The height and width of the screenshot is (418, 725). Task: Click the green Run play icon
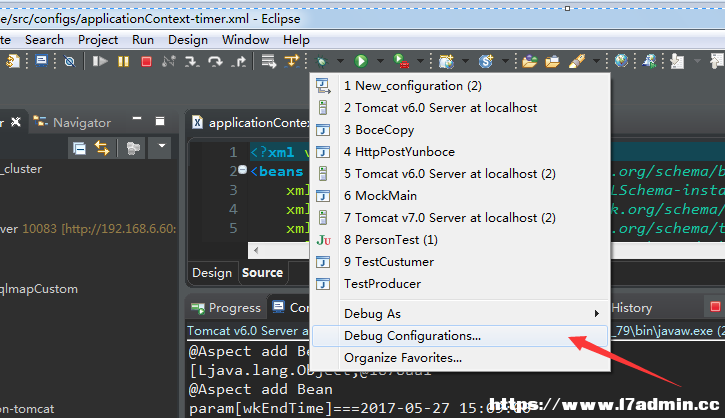[x=361, y=61]
